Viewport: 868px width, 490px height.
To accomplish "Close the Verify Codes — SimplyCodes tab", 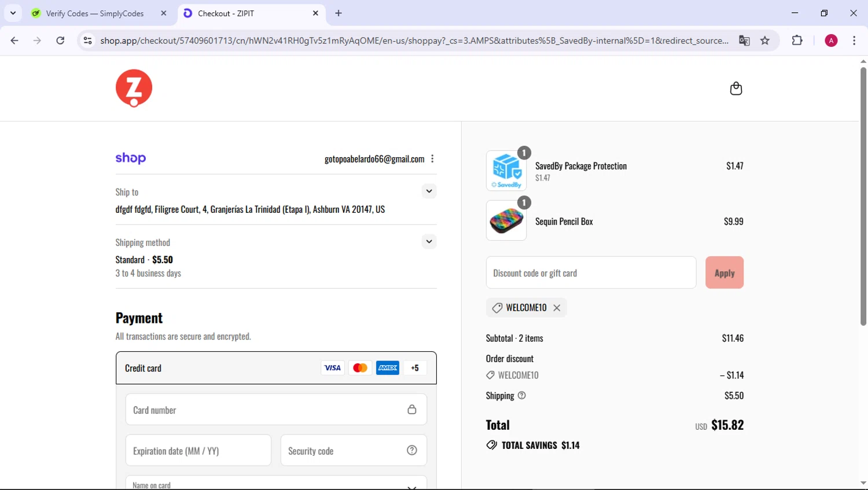I will (164, 13).
